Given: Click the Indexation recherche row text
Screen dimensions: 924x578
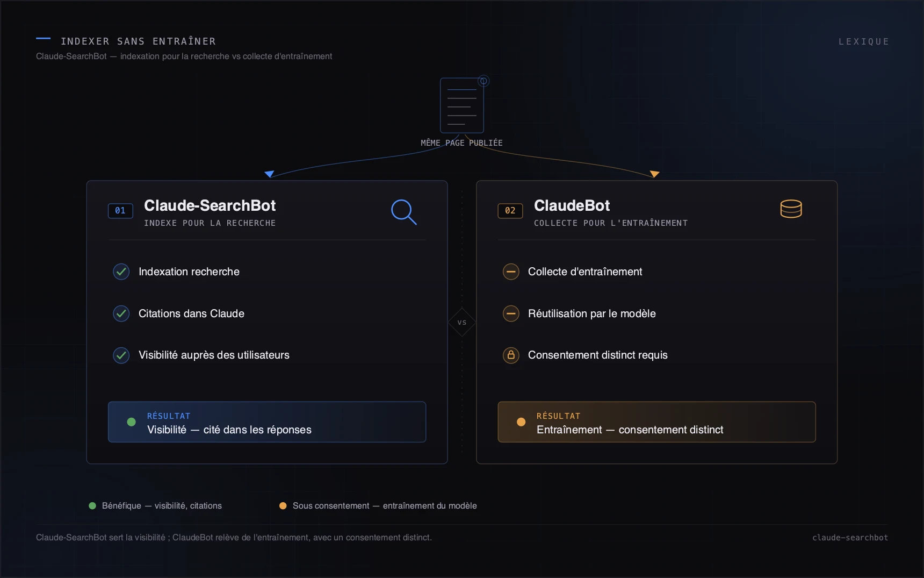Looking at the screenshot, I should click(x=189, y=272).
